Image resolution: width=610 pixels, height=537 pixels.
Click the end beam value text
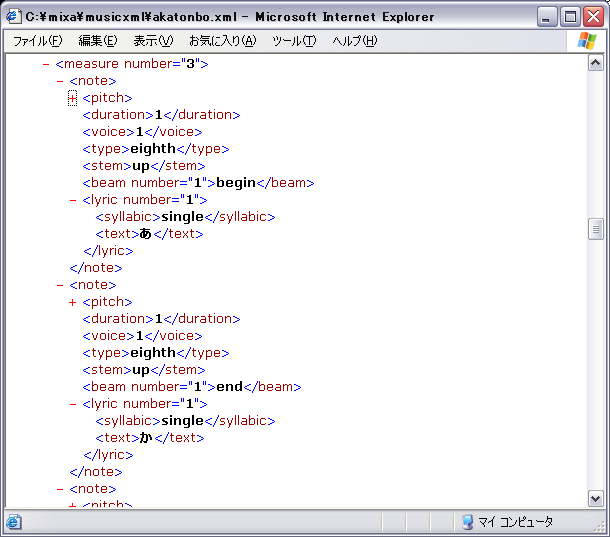(x=229, y=387)
